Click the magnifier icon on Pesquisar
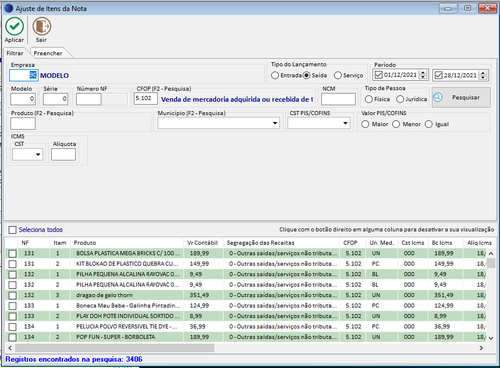Image resolution: width=500 pixels, height=368 pixels. 438,97
